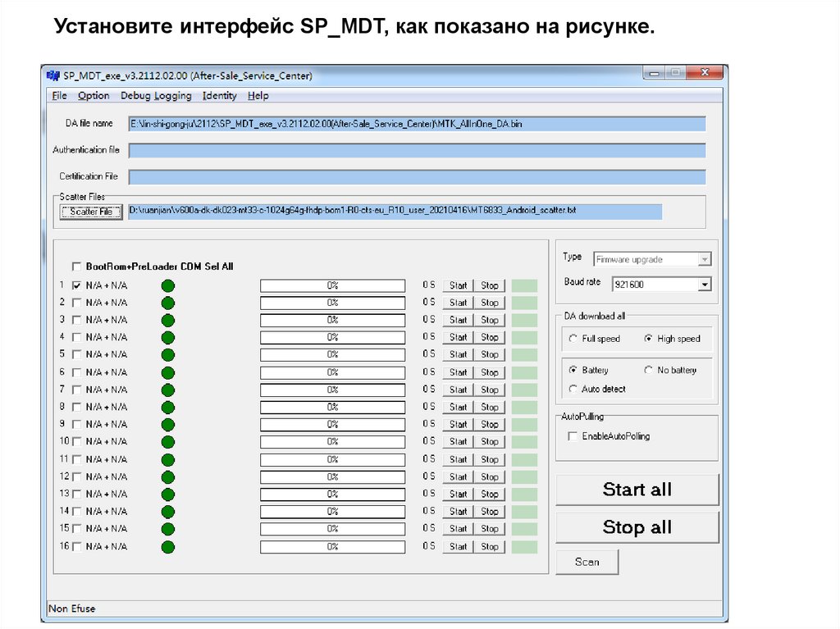Viewport: 840px width, 629px height.
Task: Check the row 2 port checkbox
Action: coord(76,303)
